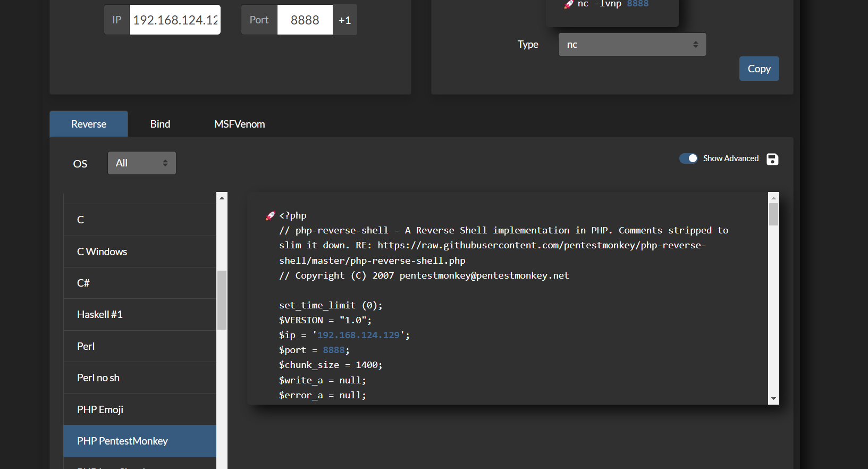This screenshot has width=868, height=469.
Task: Select the C shell option in the list
Action: pos(140,220)
